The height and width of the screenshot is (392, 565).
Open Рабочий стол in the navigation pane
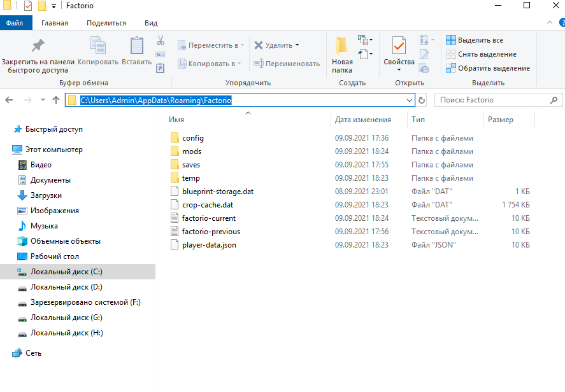point(55,256)
